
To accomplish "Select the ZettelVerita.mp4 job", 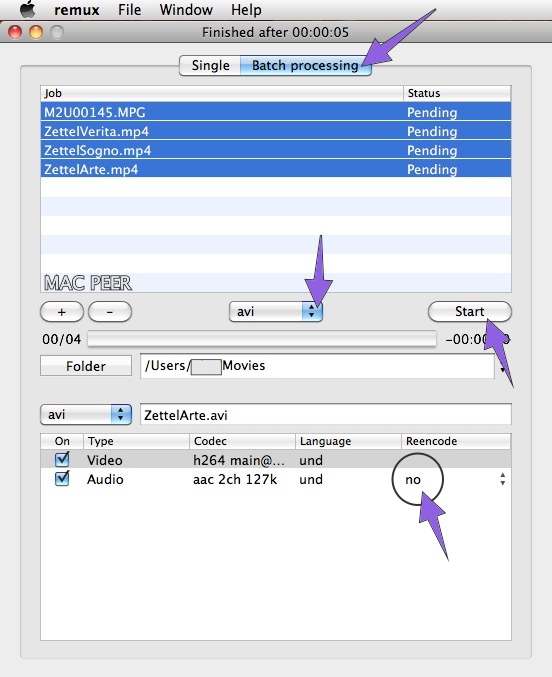I will pyautogui.click(x=276, y=131).
